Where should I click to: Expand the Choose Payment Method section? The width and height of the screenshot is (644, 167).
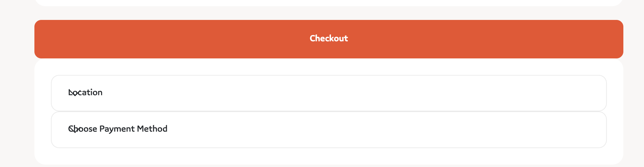click(329, 130)
